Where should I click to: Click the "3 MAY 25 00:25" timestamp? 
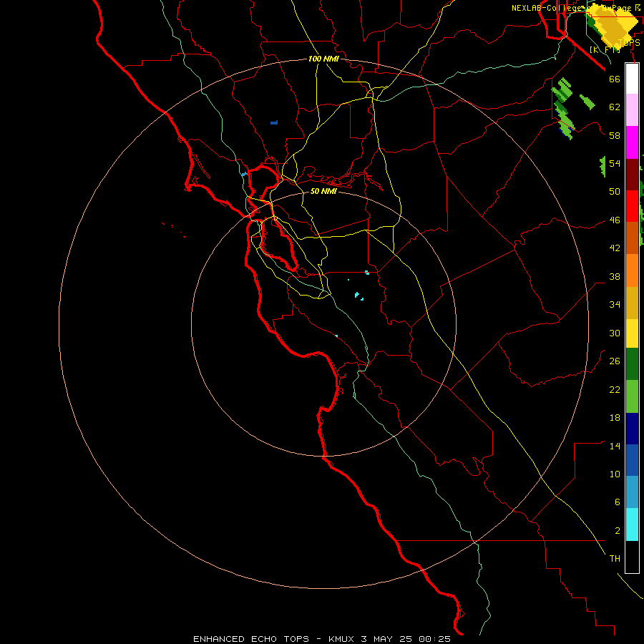pos(406,639)
